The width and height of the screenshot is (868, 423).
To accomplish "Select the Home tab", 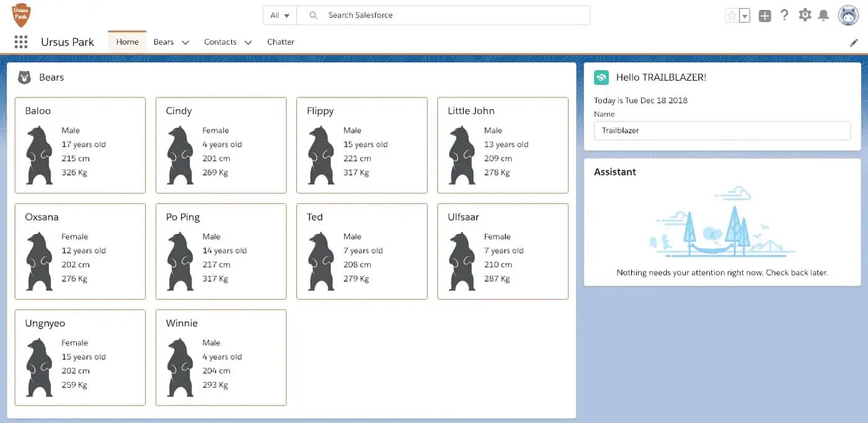I will (127, 42).
